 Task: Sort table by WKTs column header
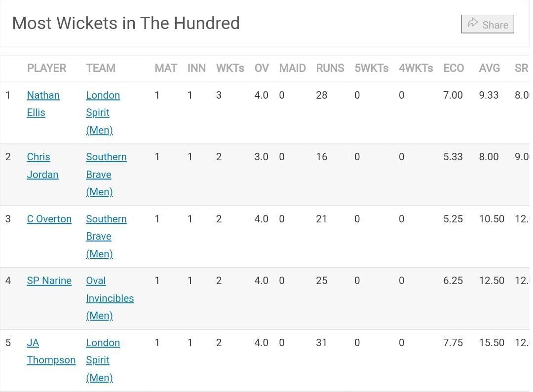pyautogui.click(x=230, y=68)
